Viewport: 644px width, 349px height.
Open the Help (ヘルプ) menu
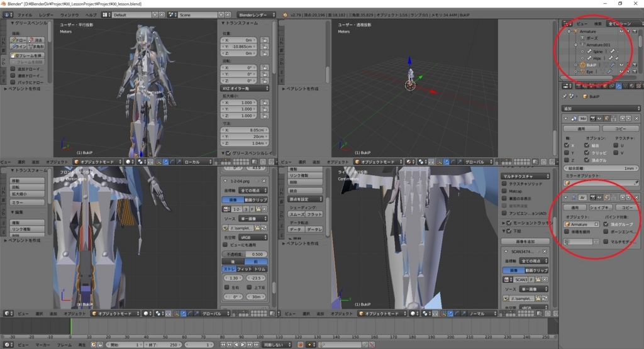pos(91,15)
